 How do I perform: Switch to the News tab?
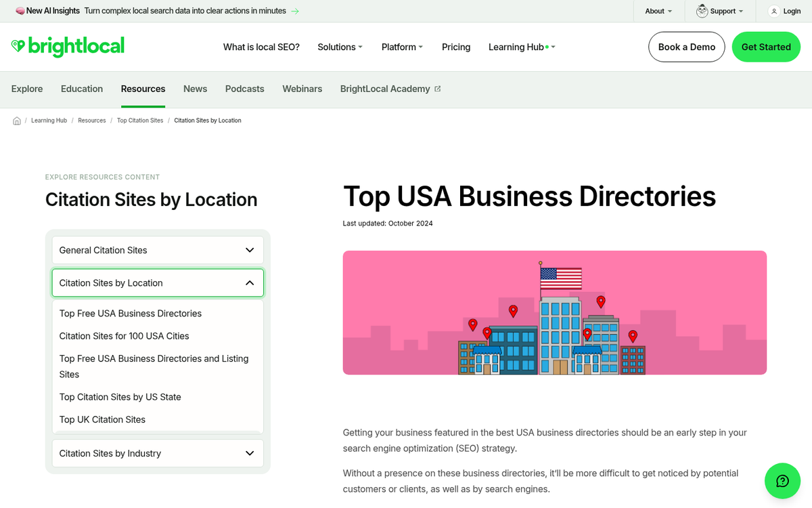click(195, 89)
